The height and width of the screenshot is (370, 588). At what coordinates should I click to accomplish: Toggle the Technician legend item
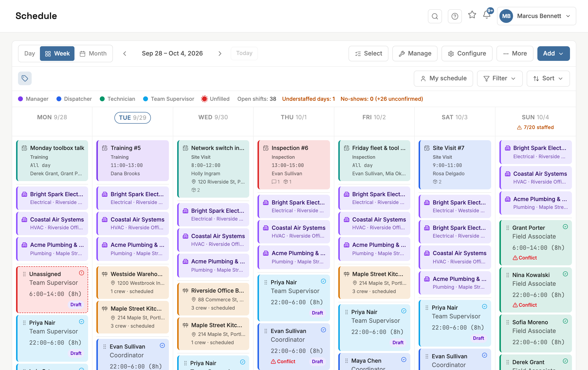click(118, 99)
